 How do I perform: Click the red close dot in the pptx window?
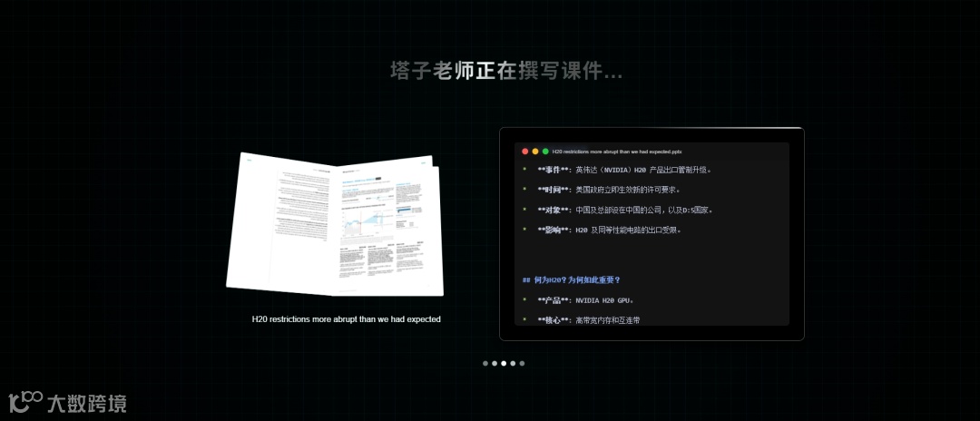pyautogui.click(x=525, y=152)
